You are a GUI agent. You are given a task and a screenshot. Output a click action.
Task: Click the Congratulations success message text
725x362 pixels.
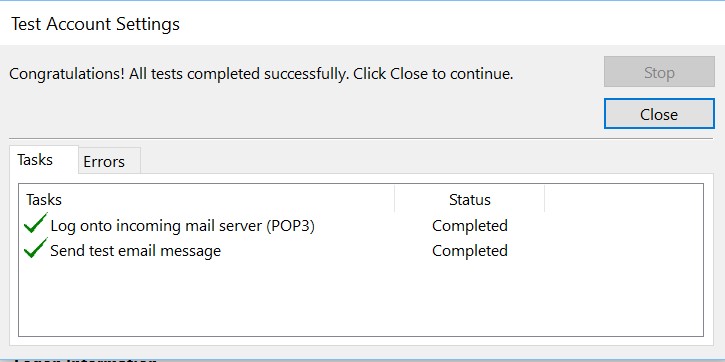pyautogui.click(x=261, y=74)
